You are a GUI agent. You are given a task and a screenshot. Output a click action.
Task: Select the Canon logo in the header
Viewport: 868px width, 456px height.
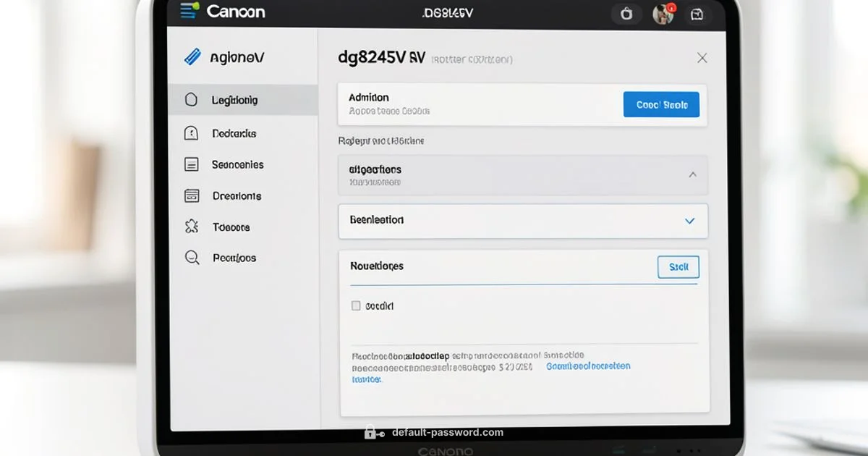[x=236, y=12]
